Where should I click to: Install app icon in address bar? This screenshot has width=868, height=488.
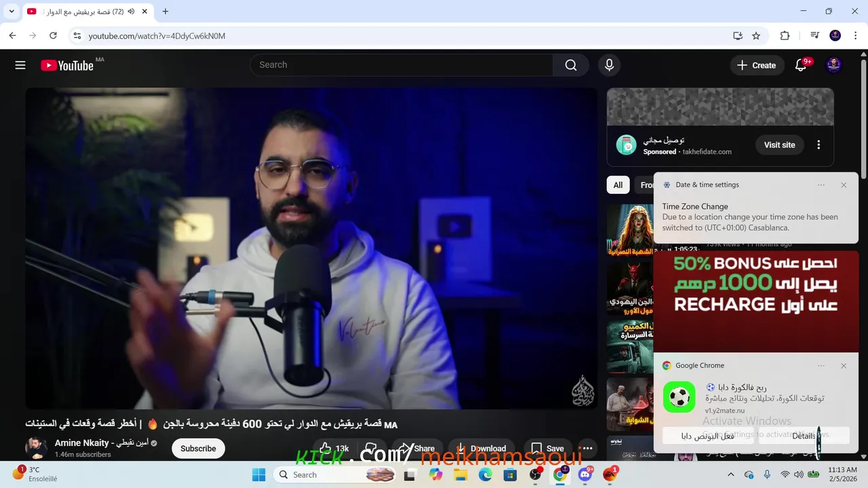pos(738,36)
